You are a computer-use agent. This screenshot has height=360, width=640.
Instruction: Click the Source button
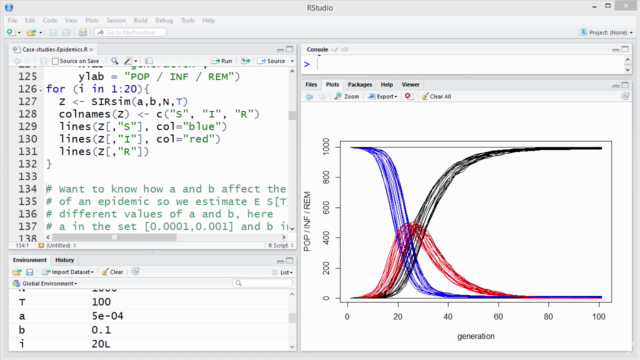click(x=271, y=61)
